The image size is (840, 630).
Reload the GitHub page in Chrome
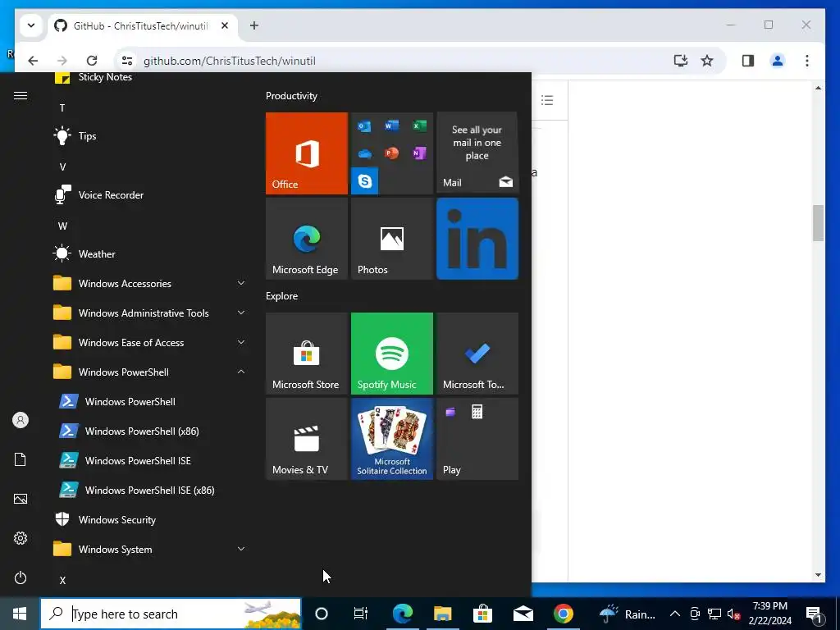(92, 61)
